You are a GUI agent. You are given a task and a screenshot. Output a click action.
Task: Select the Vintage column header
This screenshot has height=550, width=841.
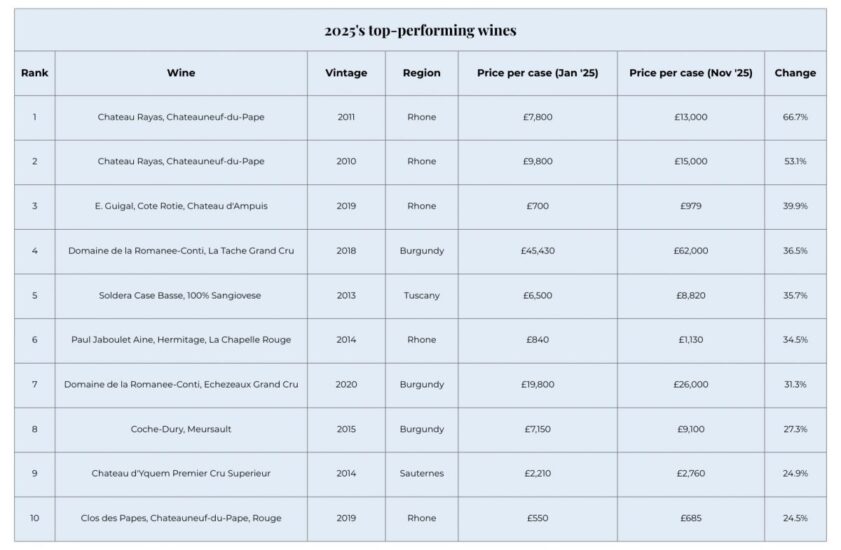[x=346, y=73]
